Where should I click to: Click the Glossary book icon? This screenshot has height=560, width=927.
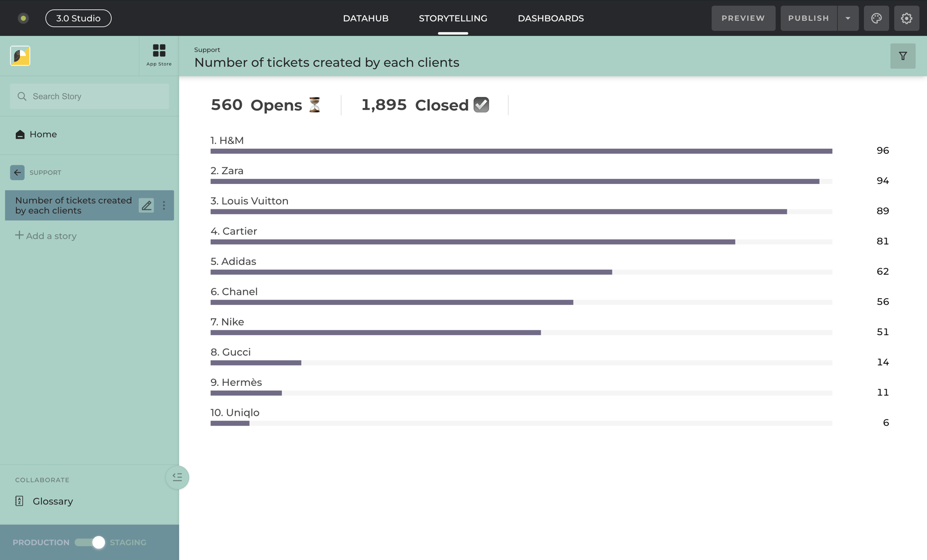pos(19,501)
